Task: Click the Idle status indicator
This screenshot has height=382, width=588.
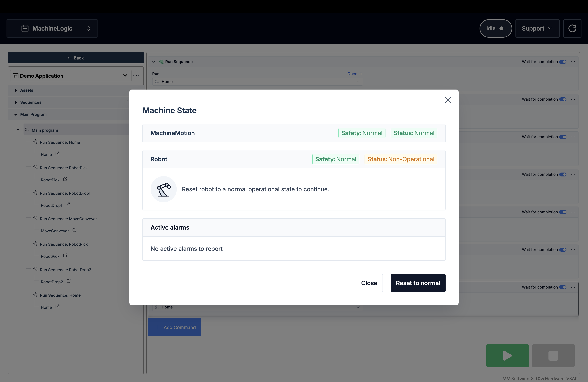Action: [x=496, y=28]
